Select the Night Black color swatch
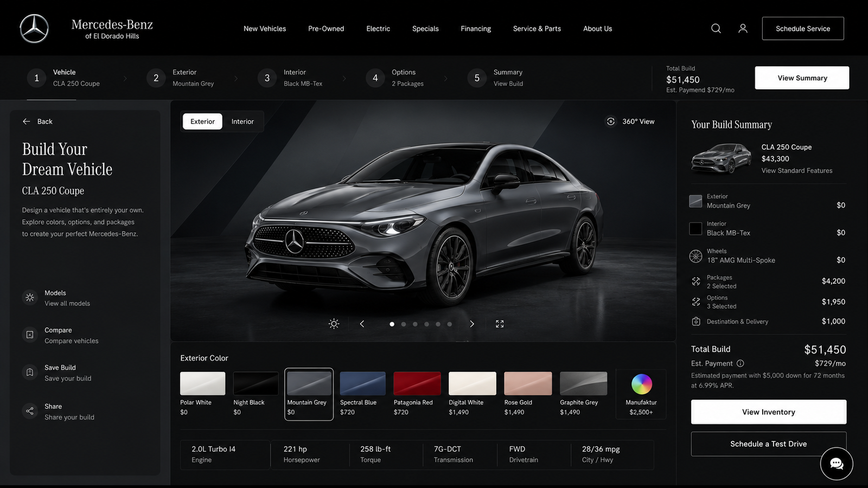The image size is (868, 488). [256, 383]
